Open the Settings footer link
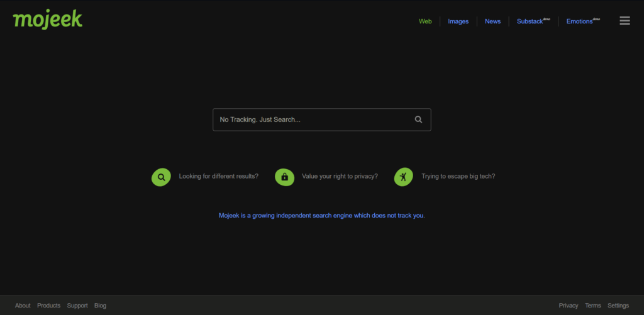The width and height of the screenshot is (644, 315). tap(618, 306)
